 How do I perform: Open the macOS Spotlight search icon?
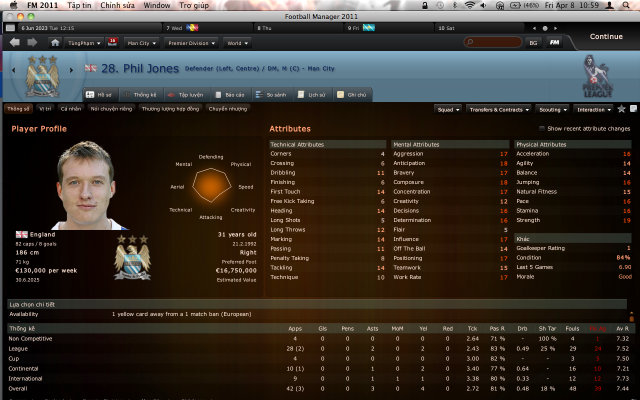[626, 5]
